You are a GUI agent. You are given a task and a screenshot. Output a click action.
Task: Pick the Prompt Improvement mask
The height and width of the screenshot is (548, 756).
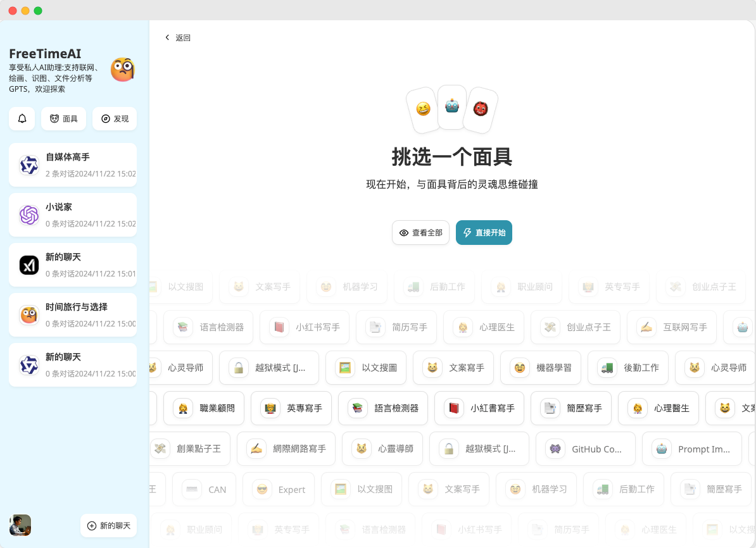click(x=692, y=449)
